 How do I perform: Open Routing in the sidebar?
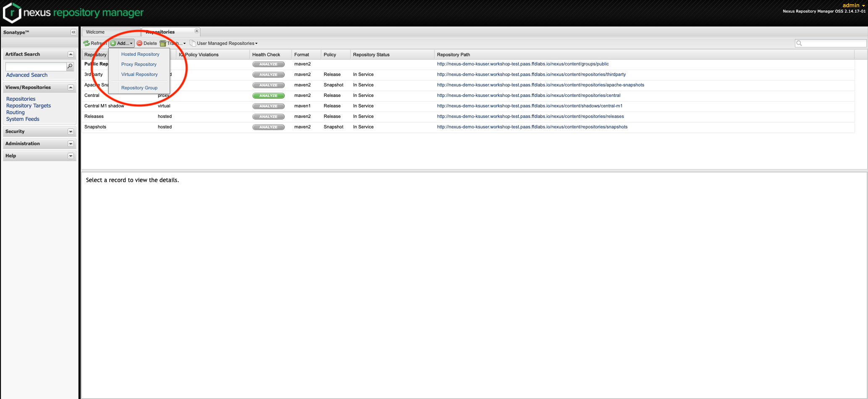tap(16, 112)
